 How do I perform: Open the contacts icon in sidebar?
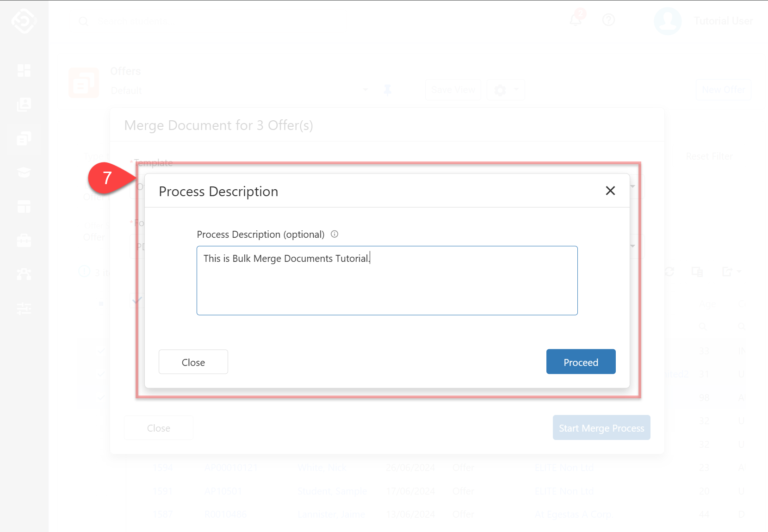click(24, 105)
